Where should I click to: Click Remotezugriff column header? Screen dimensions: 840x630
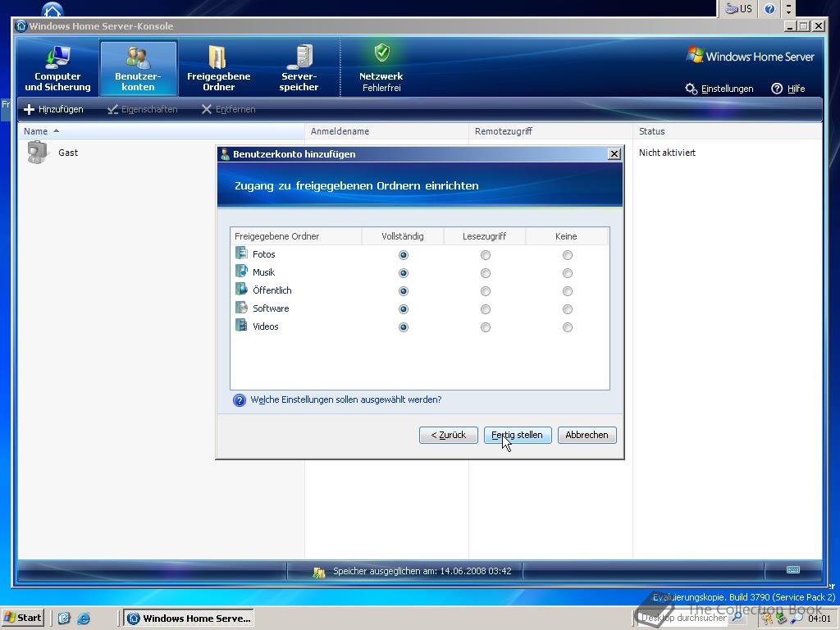click(x=550, y=131)
